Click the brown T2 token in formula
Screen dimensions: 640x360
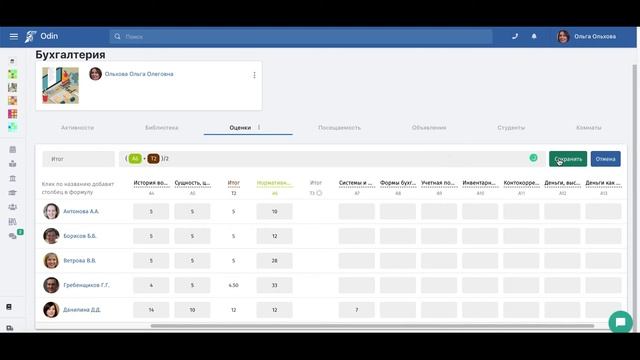(153, 158)
